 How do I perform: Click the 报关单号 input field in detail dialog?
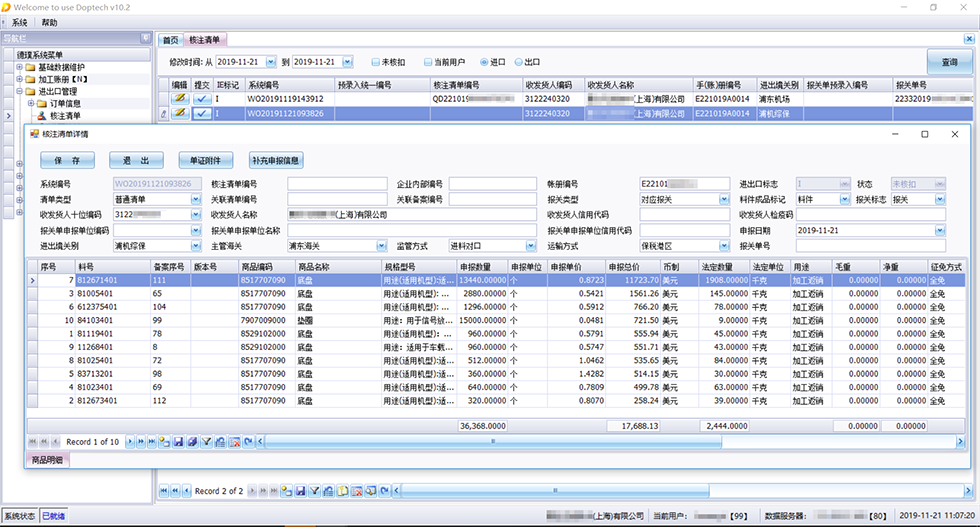(871, 246)
